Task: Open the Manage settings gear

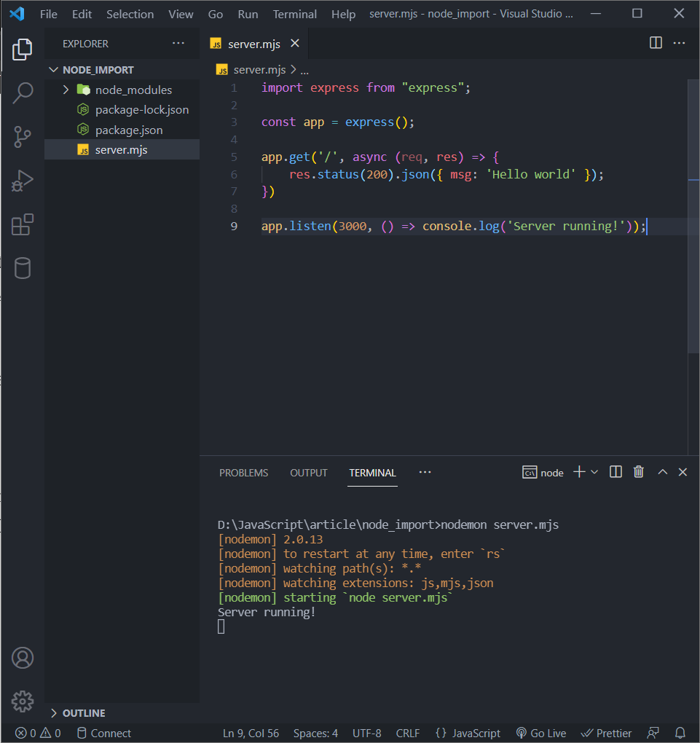Action: point(22,701)
